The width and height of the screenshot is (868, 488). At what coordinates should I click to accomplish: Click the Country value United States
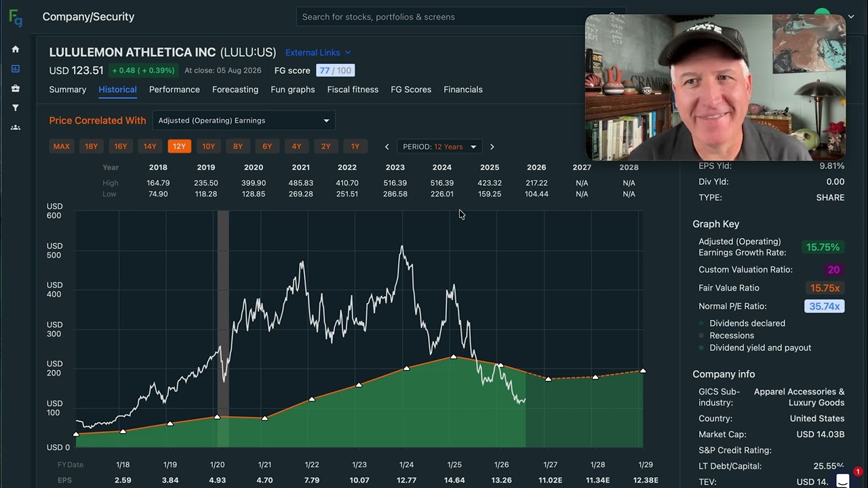[x=817, y=419]
